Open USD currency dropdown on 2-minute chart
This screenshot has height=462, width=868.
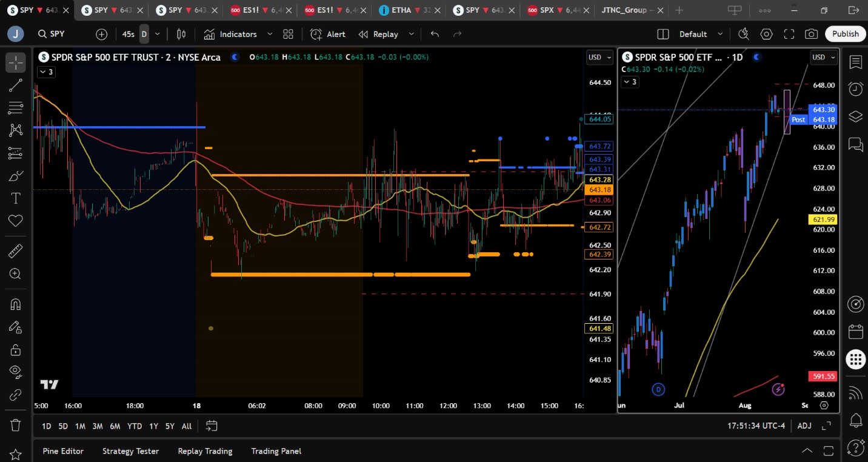click(x=599, y=57)
